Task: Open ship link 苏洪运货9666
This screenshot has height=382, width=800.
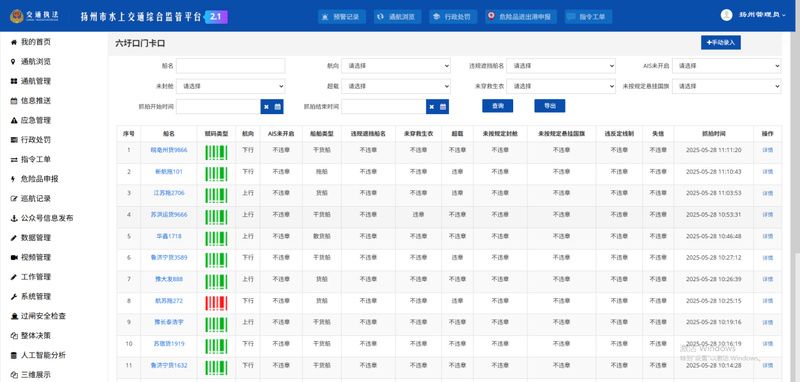Action: coord(169,215)
